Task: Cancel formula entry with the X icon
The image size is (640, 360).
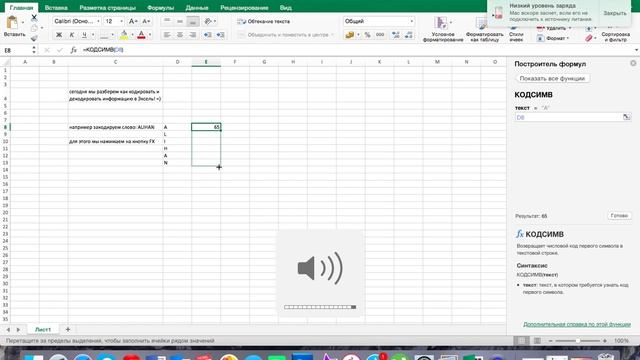Action: tap(47, 50)
